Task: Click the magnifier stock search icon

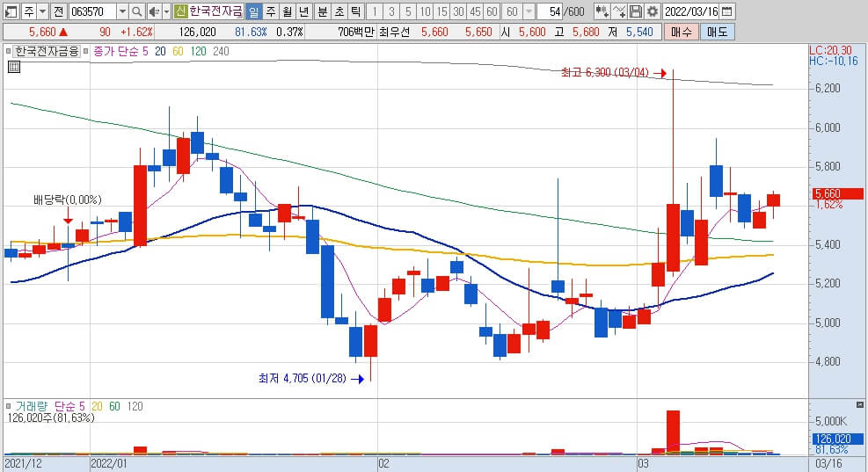Action: click(136, 11)
